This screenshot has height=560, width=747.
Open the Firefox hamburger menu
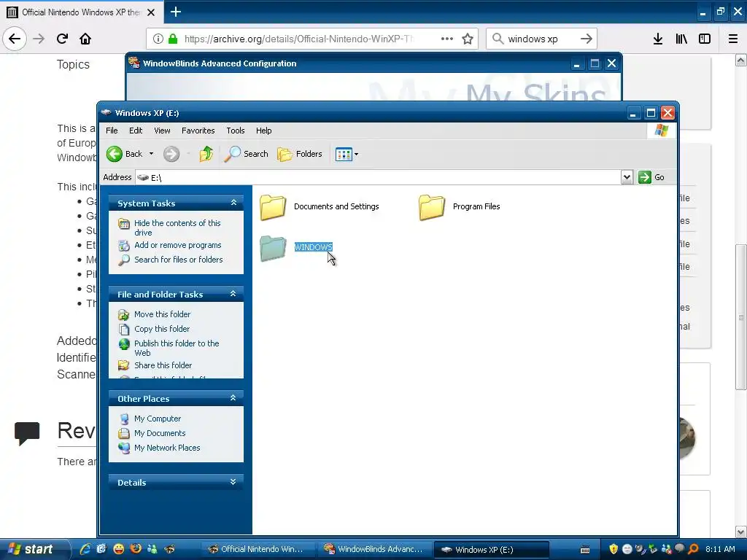click(x=733, y=39)
